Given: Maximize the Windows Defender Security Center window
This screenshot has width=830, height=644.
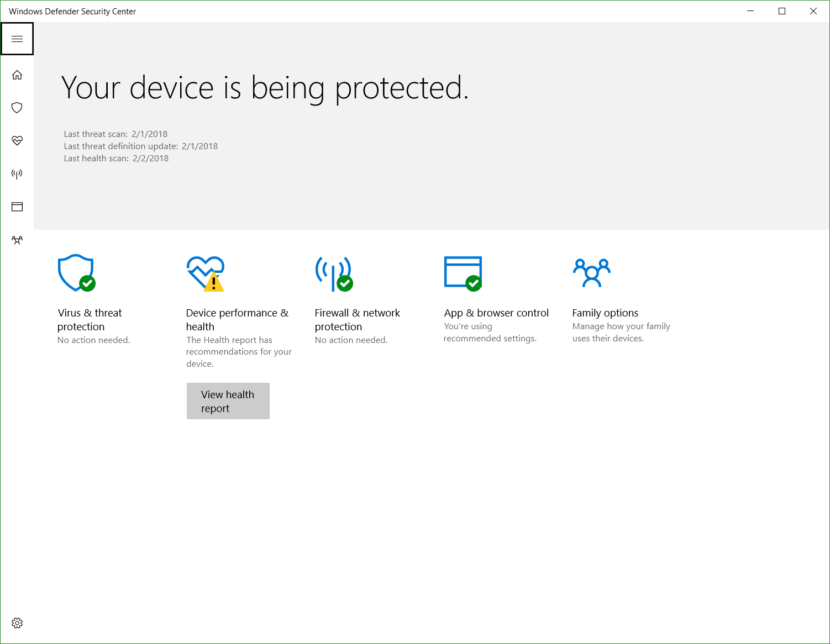Looking at the screenshot, I should [782, 11].
